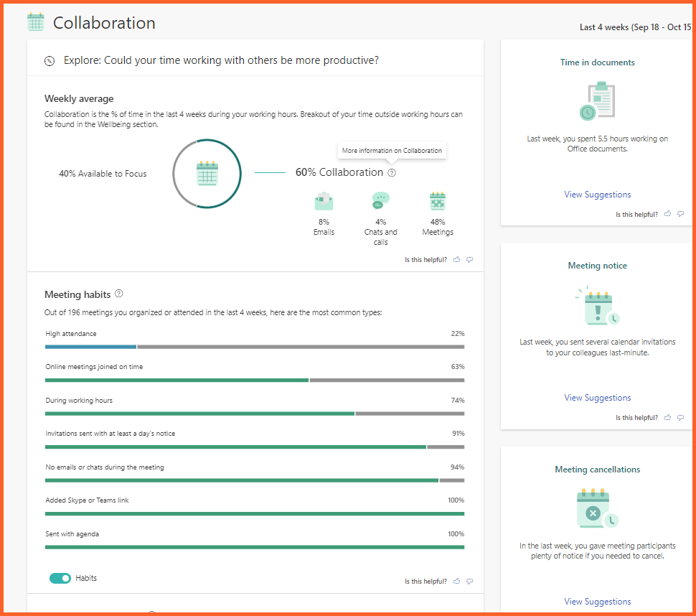View Suggestions for Meeting cancellations
The height and width of the screenshot is (616, 696).
click(x=597, y=602)
